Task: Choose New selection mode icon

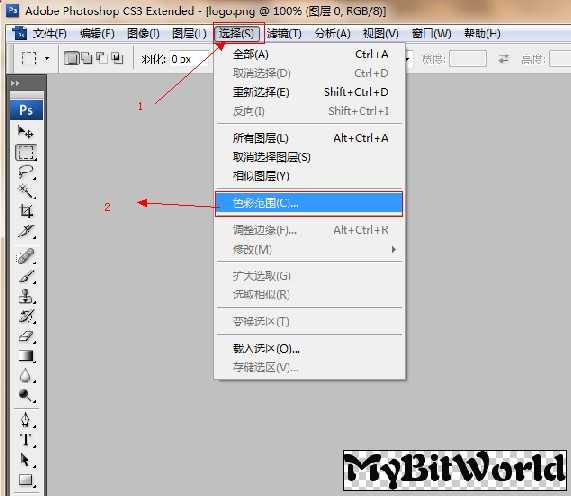Action: 71,58
